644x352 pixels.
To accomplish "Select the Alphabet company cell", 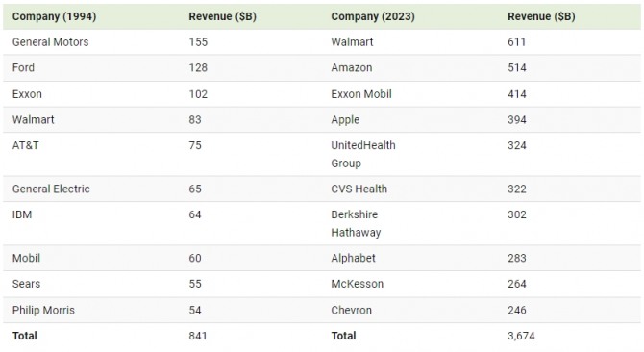I will tap(353, 258).
